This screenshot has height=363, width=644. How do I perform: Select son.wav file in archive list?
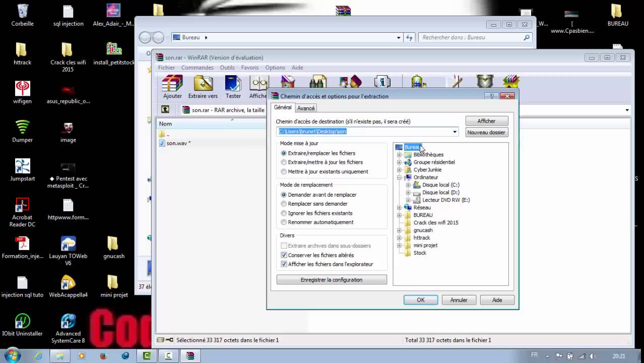[175, 143]
